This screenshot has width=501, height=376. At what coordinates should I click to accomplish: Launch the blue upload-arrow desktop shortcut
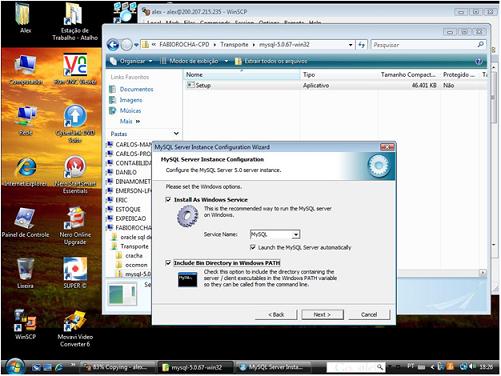click(x=75, y=123)
